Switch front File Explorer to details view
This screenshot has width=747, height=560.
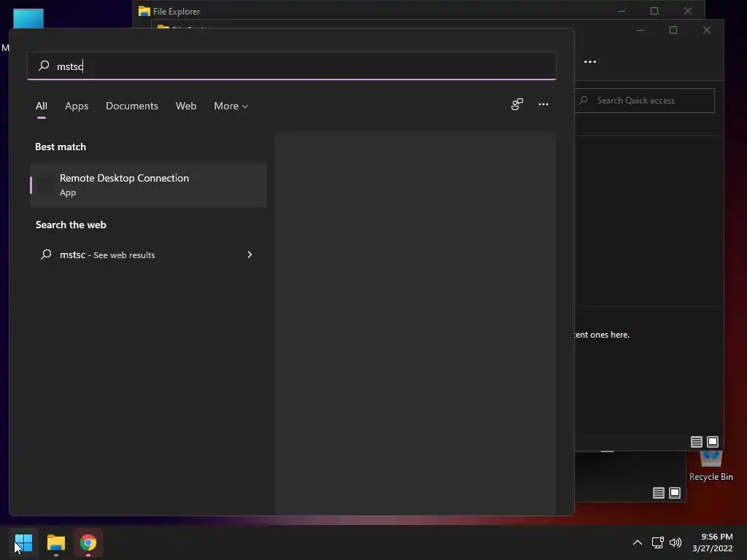(x=697, y=442)
